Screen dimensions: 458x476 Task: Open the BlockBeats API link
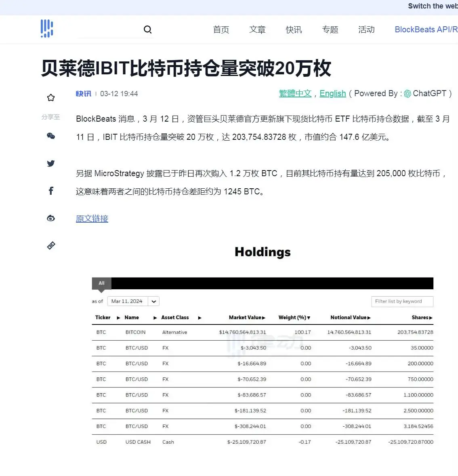(426, 29)
